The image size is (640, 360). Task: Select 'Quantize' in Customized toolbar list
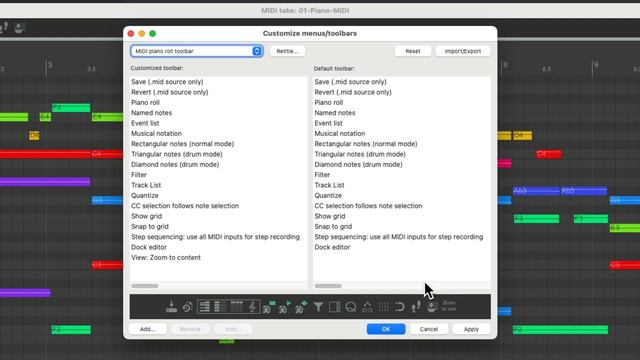click(x=144, y=196)
